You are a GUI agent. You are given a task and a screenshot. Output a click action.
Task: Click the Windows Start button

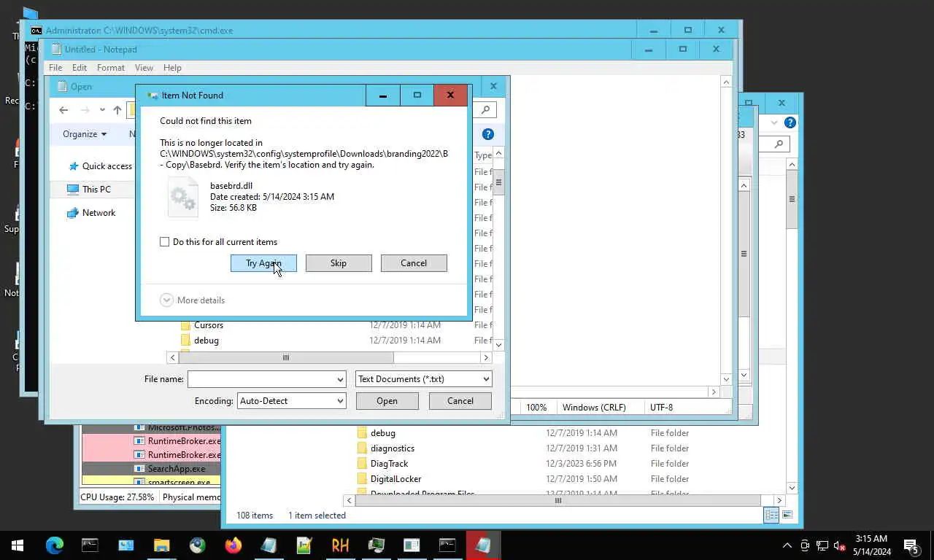point(18,545)
